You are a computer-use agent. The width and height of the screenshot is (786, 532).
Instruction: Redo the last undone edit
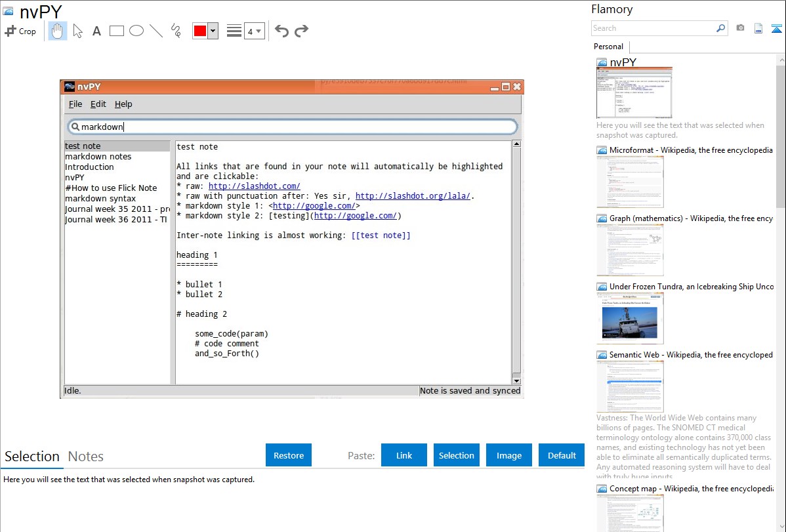click(x=301, y=31)
